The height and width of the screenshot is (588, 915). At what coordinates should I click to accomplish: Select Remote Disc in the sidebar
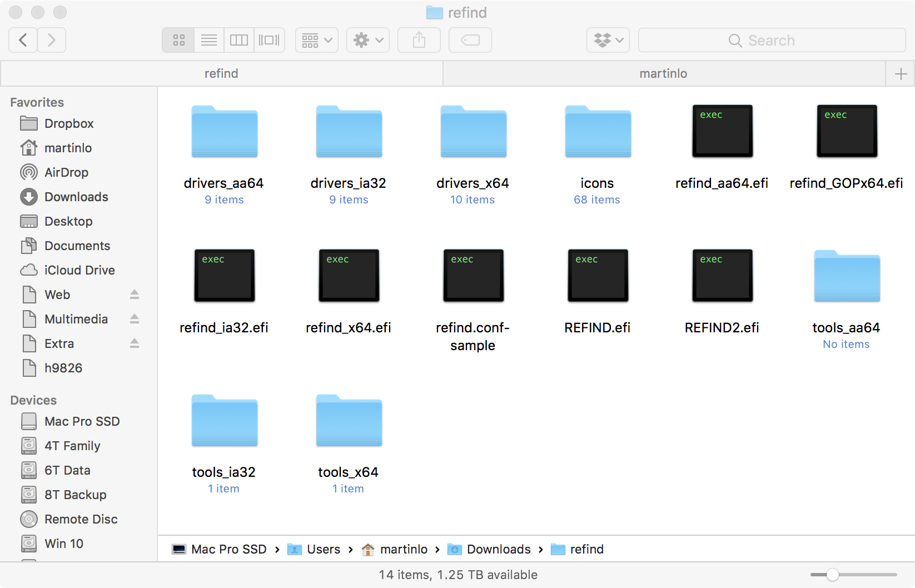81,519
